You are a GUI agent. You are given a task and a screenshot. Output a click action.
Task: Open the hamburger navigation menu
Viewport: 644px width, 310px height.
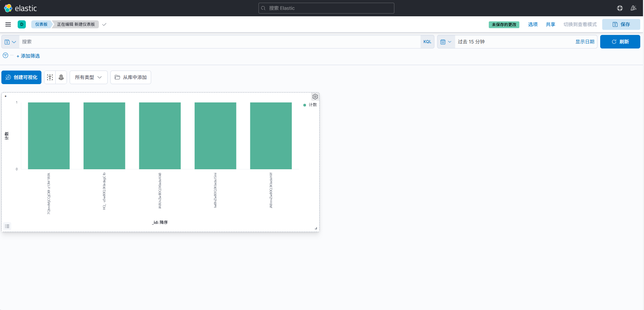[8, 24]
